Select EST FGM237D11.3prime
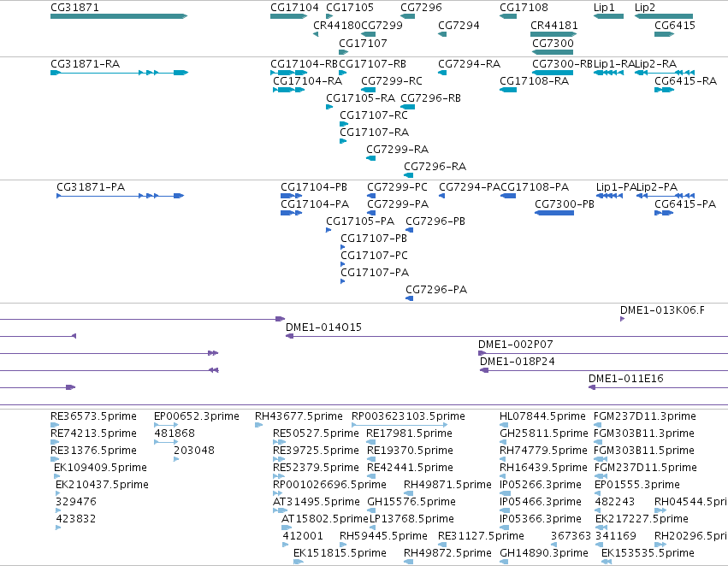The image size is (728, 566). tap(597, 424)
